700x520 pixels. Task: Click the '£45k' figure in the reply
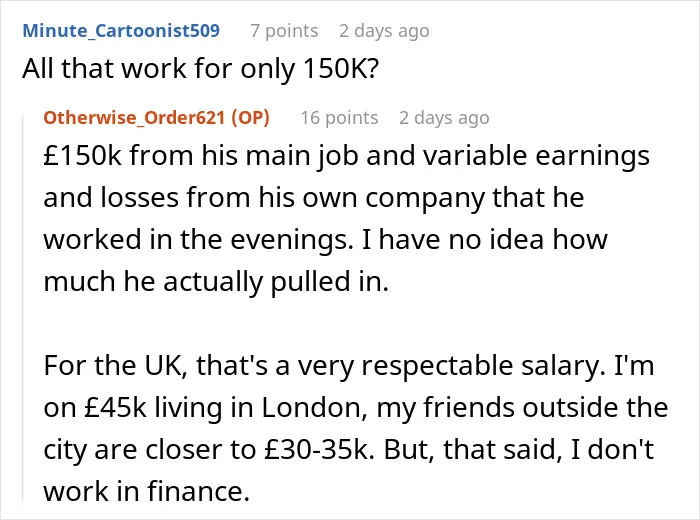tap(115, 408)
